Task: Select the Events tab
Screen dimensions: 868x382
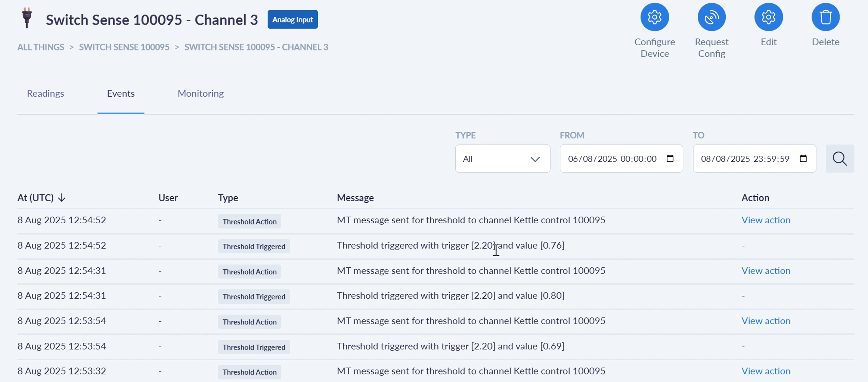Action: [x=121, y=93]
